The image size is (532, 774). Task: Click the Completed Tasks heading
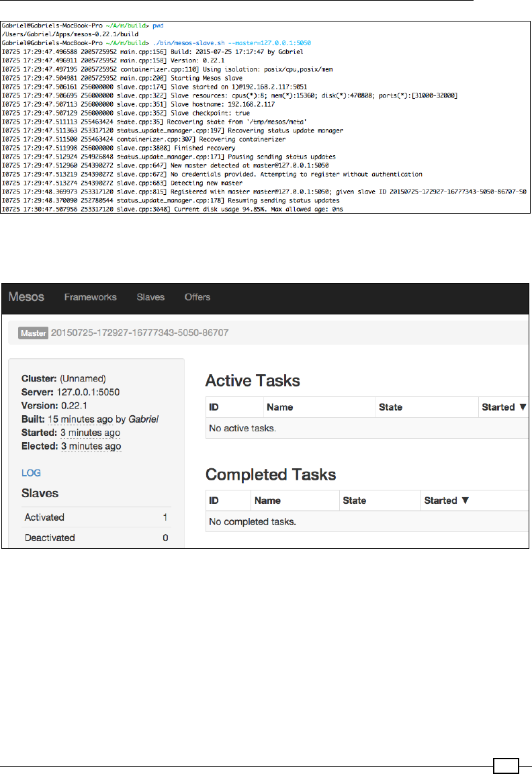271,474
